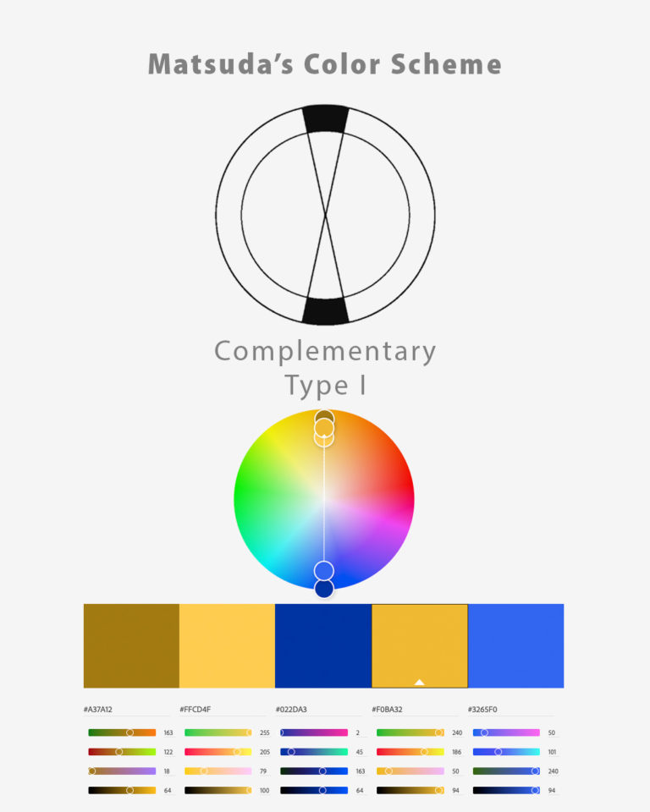Click the green value 45 under #022DA3
650x812 pixels.
[x=360, y=752]
